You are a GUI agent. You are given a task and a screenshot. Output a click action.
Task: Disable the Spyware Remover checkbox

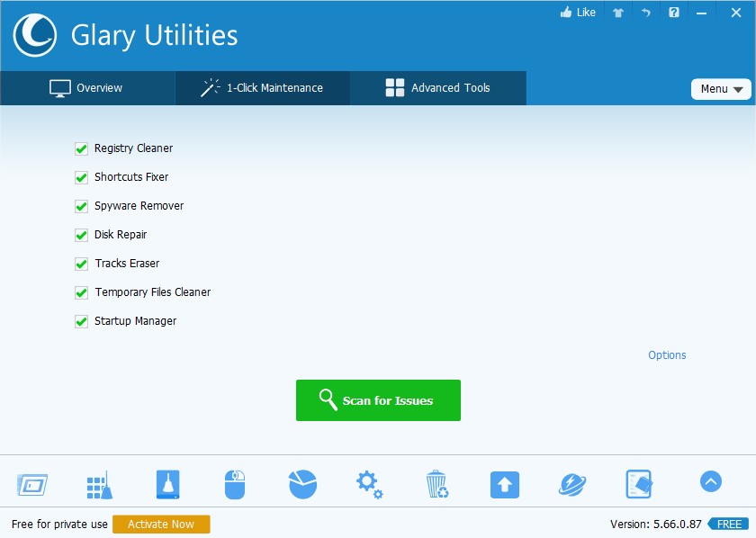click(81, 206)
